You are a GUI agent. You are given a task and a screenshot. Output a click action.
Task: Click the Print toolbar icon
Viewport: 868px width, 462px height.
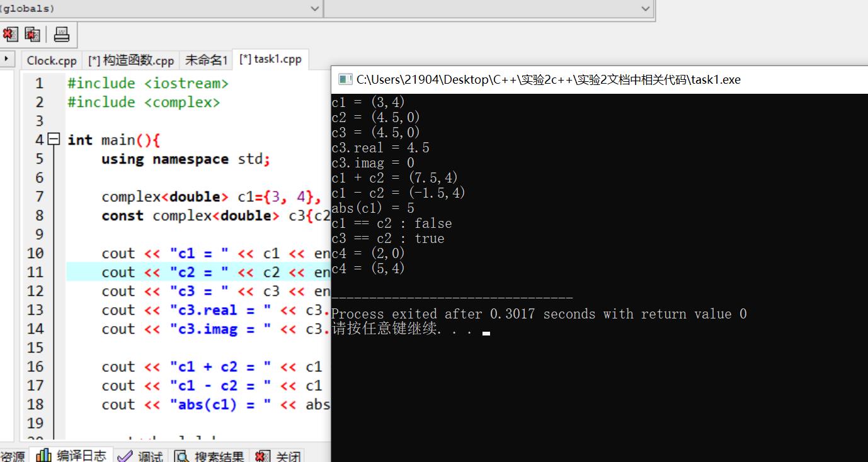(x=62, y=34)
